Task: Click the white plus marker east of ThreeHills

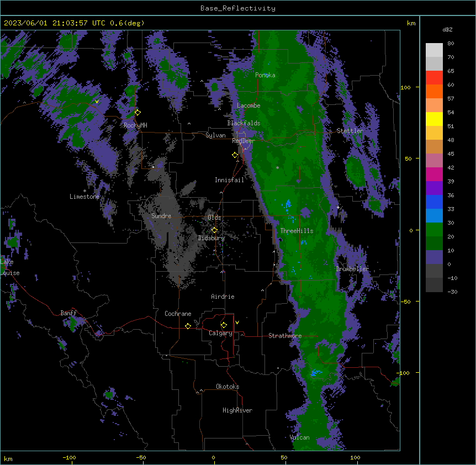Action: tap(338, 207)
